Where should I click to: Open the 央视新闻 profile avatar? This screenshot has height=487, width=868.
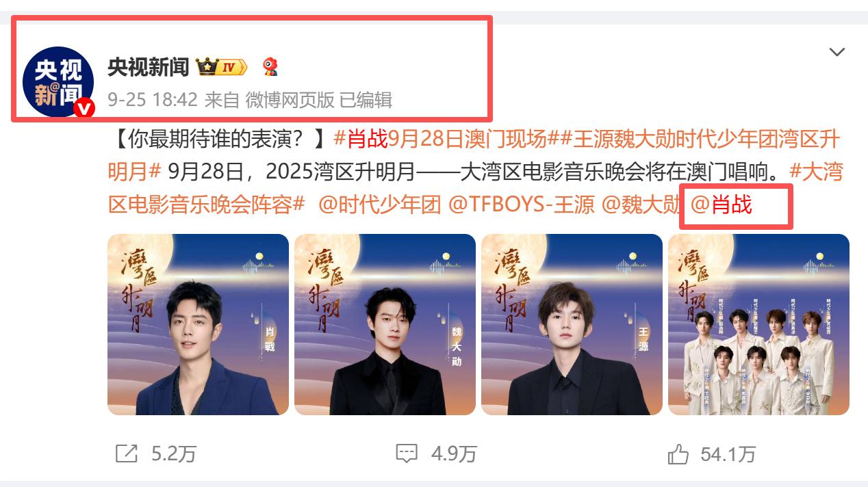[58, 82]
